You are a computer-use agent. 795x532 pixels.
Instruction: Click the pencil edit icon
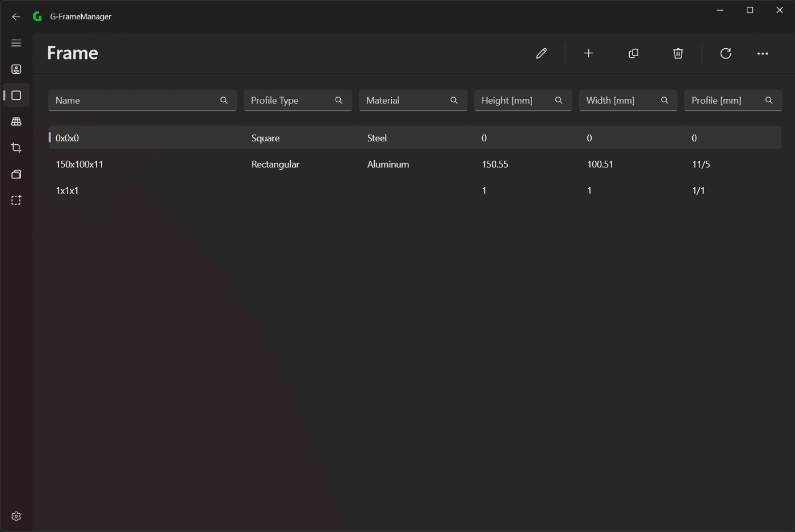click(541, 53)
